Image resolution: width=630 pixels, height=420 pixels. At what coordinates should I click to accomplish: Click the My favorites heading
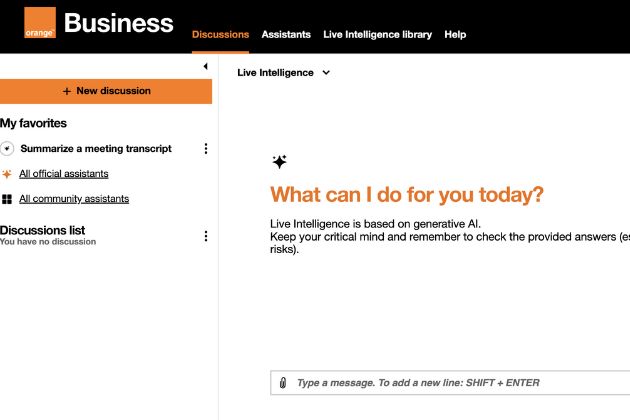click(33, 123)
